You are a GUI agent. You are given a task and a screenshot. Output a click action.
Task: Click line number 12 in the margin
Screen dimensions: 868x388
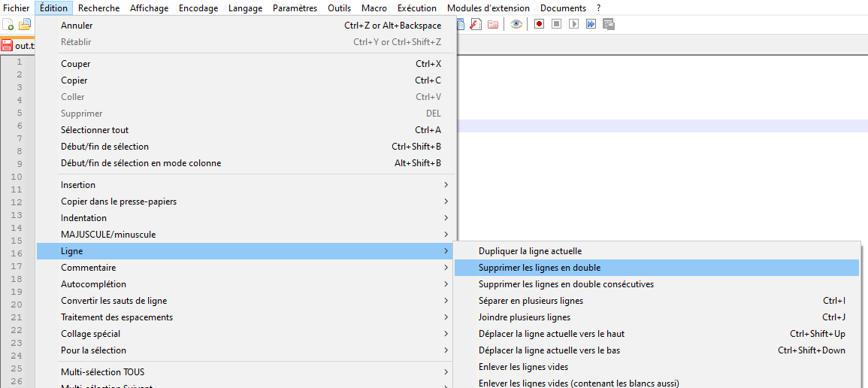pyautogui.click(x=16, y=202)
